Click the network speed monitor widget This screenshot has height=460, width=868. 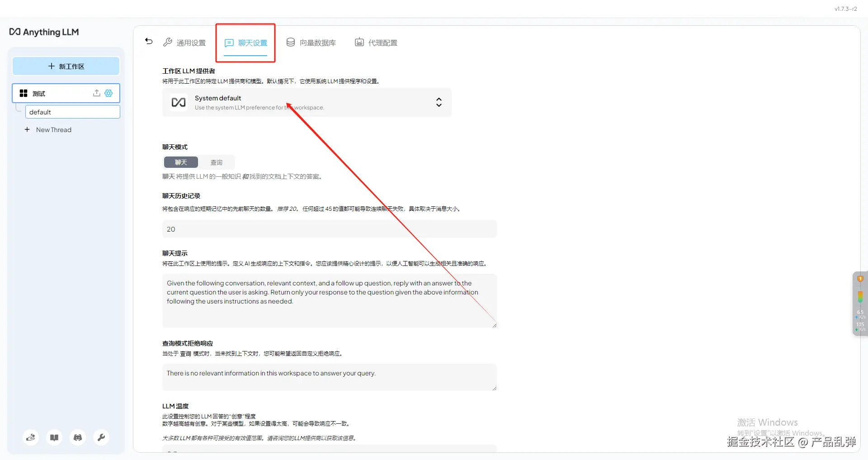click(x=860, y=304)
